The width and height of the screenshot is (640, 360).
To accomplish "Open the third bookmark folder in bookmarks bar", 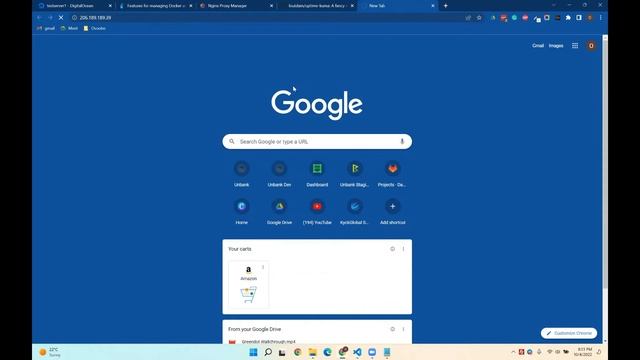I will 94,28.
